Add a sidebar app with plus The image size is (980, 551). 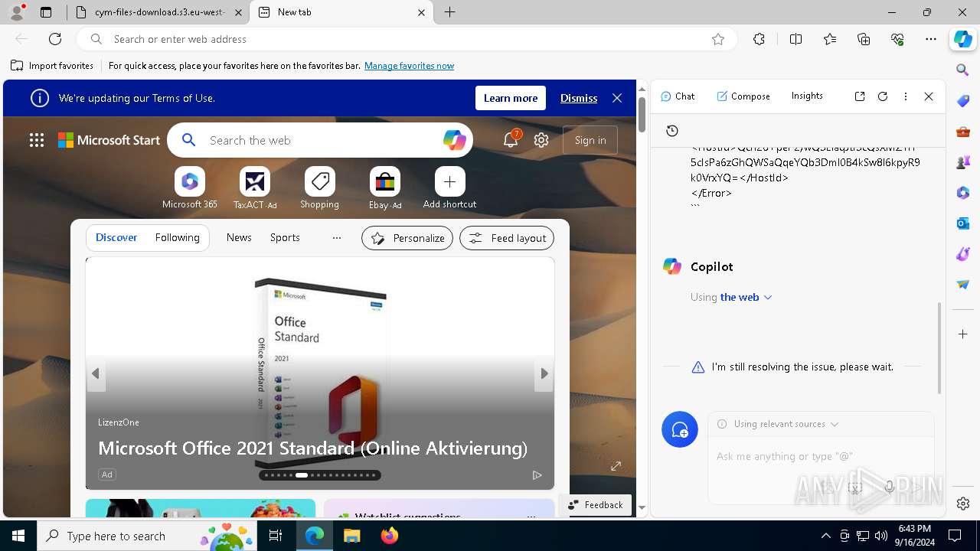click(x=963, y=334)
